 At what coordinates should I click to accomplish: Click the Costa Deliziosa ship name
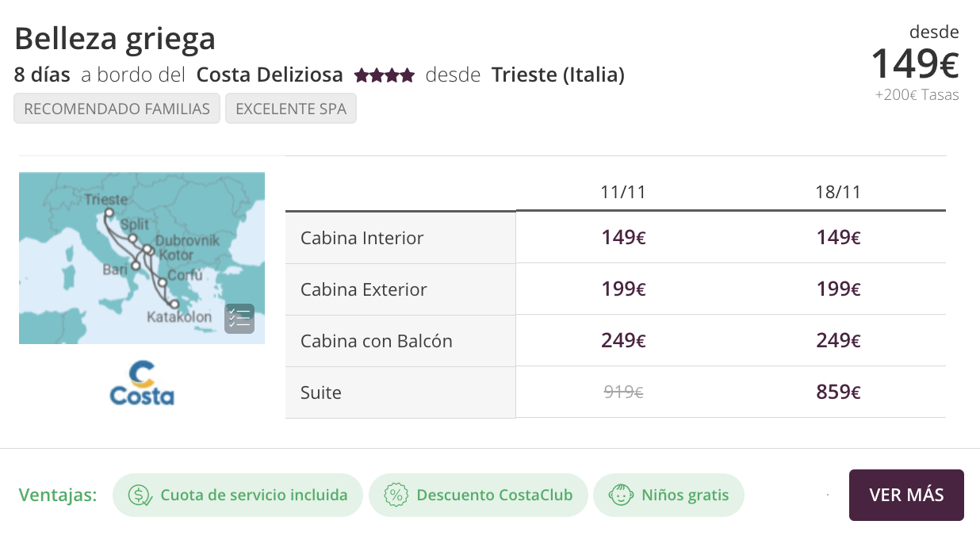[270, 75]
